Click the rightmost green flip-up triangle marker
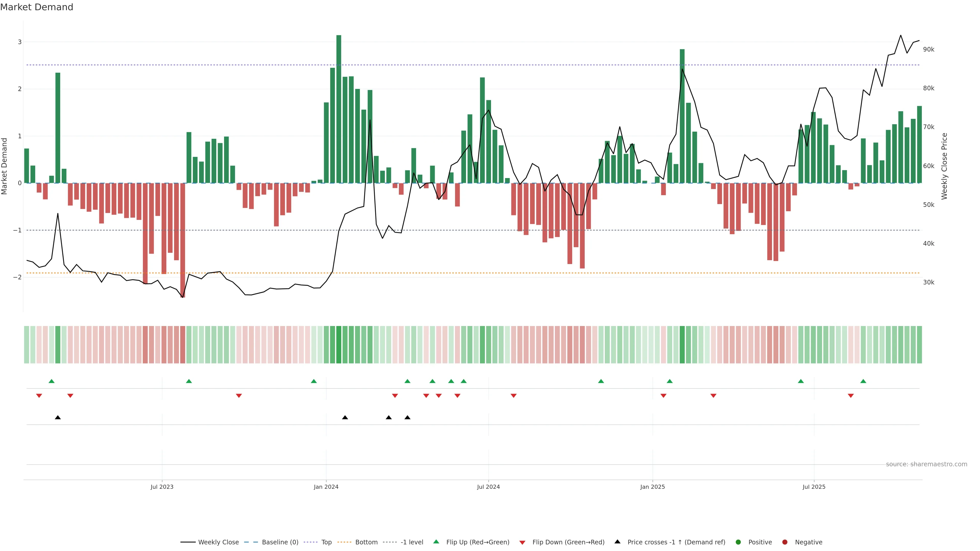The width and height of the screenshot is (980, 551). [863, 381]
